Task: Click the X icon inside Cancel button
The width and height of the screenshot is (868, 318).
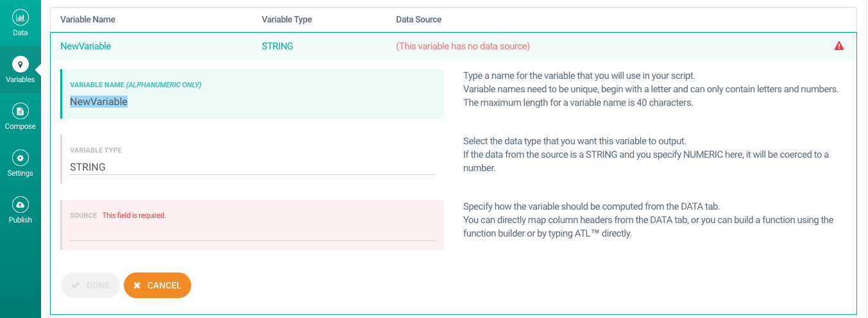Action: (137, 285)
